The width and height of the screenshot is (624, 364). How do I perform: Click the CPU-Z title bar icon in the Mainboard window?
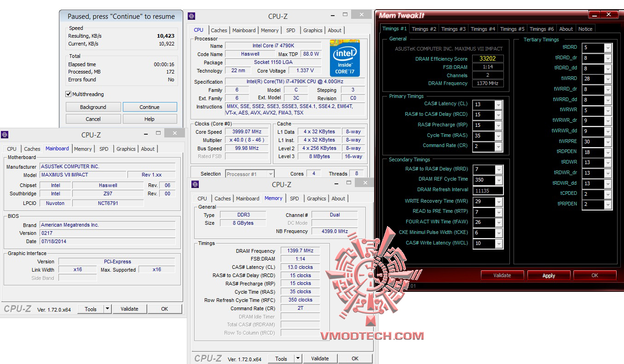click(5, 135)
